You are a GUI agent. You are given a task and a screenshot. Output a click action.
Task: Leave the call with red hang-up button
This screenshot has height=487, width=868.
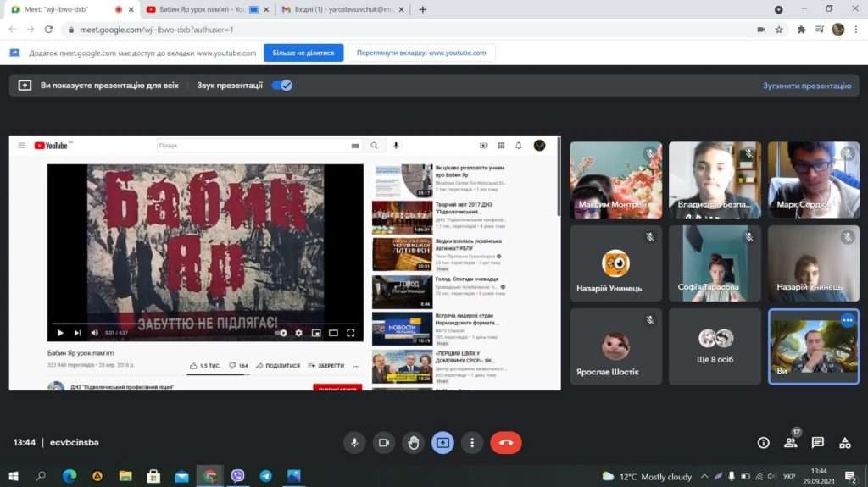(506, 443)
